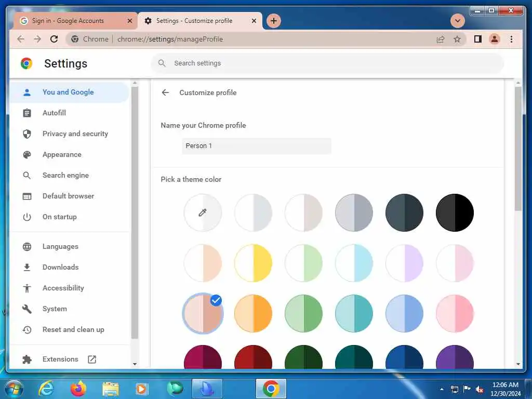Image resolution: width=532 pixels, height=399 pixels.
Task: Click the address bar URL
Action: [x=170, y=39]
